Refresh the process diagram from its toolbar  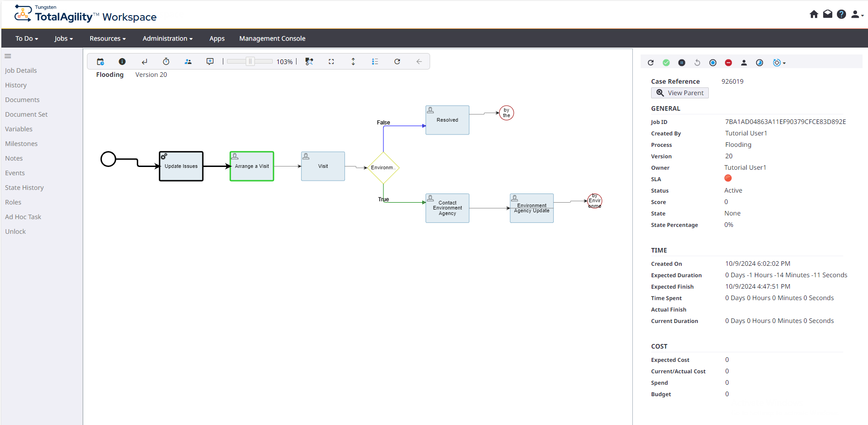[397, 62]
